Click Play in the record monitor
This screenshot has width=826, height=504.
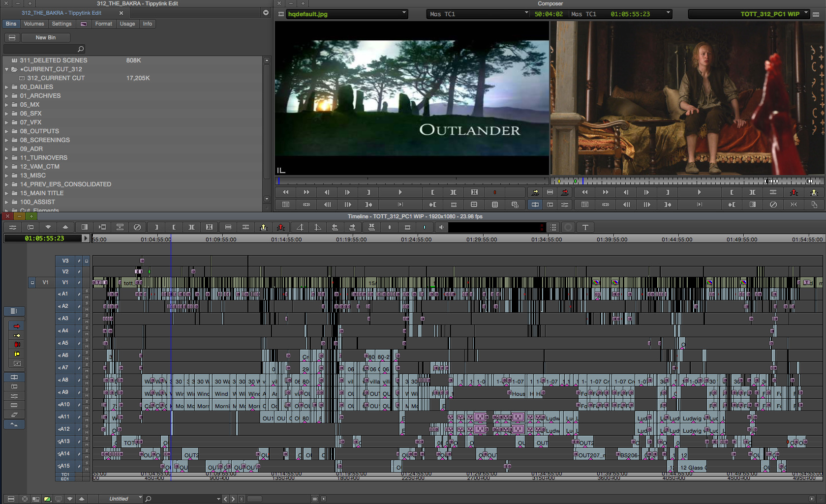(699, 192)
